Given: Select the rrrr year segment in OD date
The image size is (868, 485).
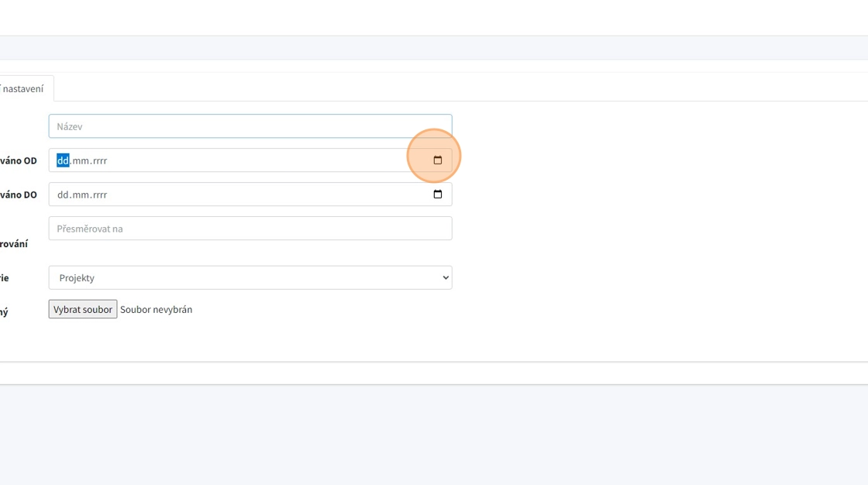Looking at the screenshot, I should click(99, 161).
